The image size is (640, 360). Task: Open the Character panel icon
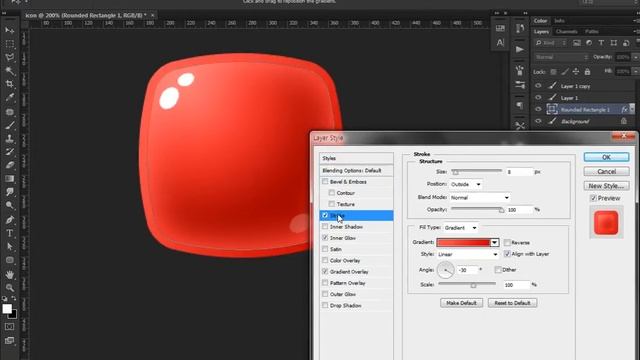point(500,42)
